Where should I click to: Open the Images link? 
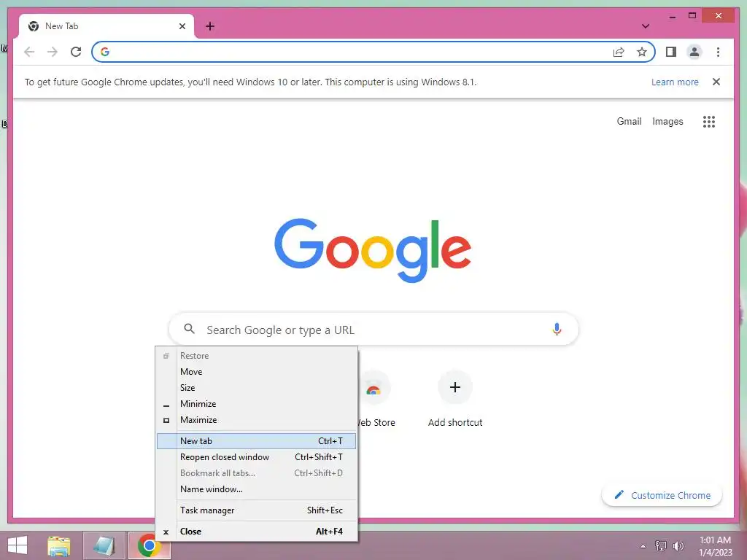coord(667,122)
